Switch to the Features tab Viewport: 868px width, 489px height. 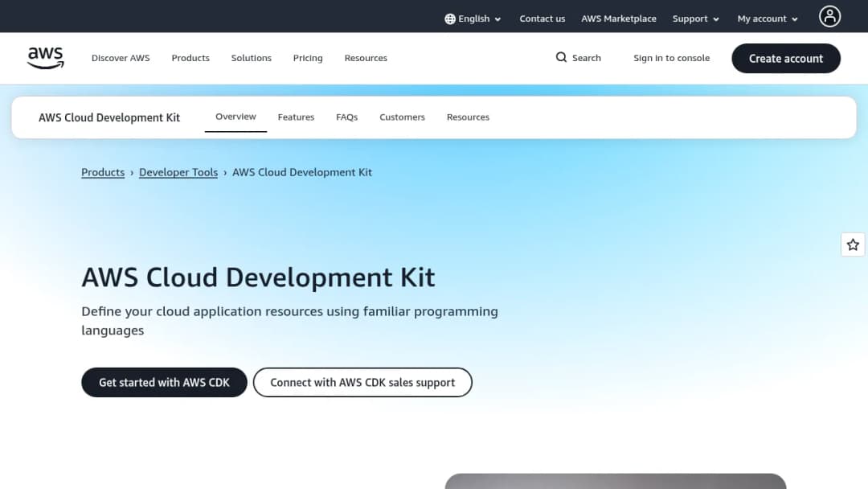coord(296,117)
